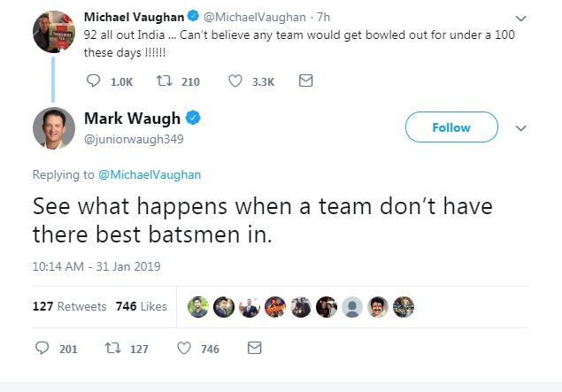Like Mark Waugh's tweet with heart

184,349
